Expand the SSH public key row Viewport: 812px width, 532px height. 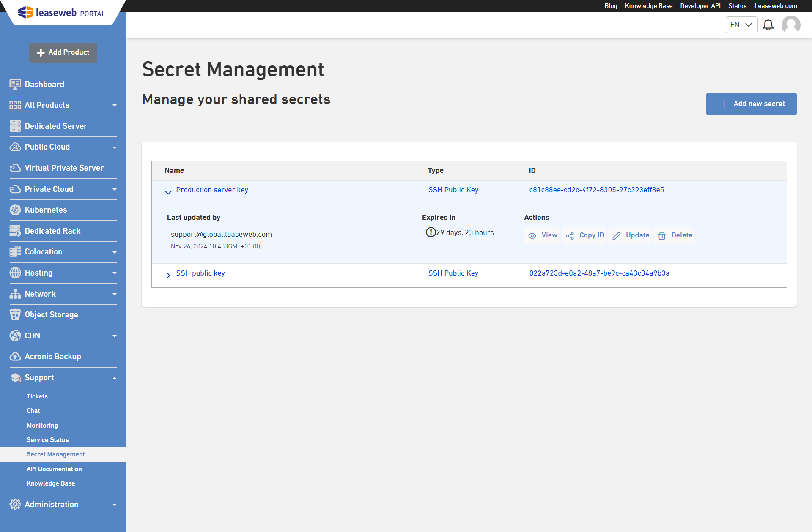pyautogui.click(x=168, y=275)
